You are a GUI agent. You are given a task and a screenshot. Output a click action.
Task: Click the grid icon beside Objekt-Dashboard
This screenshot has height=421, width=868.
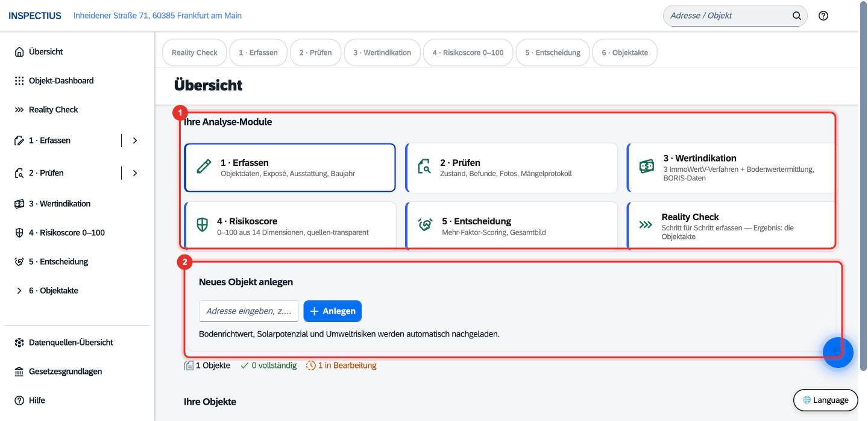(19, 81)
